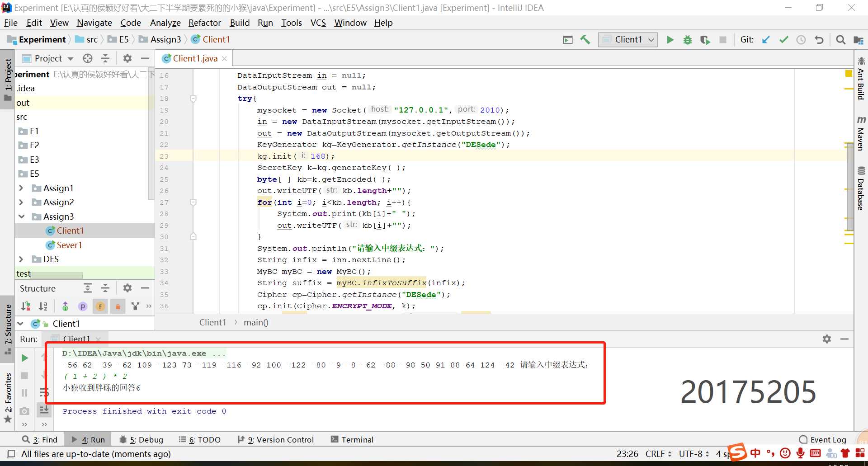The height and width of the screenshot is (466, 868).
Task: Click yellow inspection status indicator
Action: click(x=849, y=74)
